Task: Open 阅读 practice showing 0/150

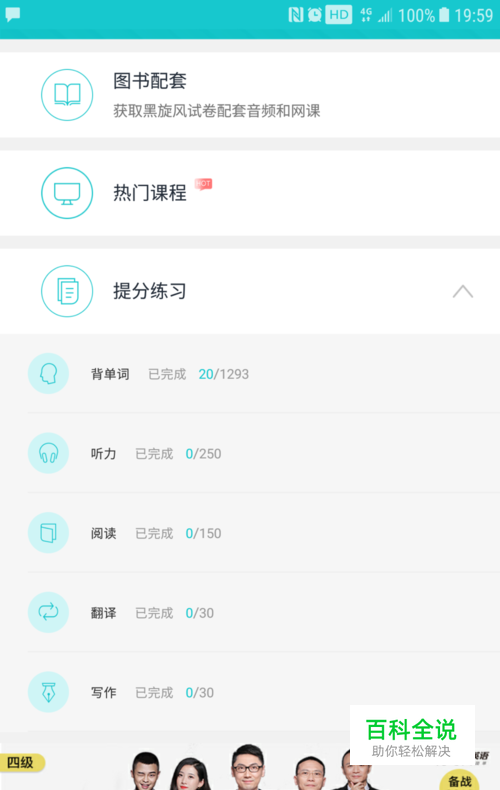Action: coord(250,533)
